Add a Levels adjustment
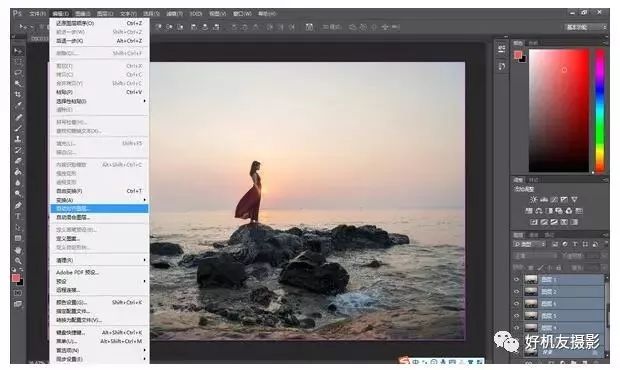The image size is (620, 370). click(x=544, y=200)
